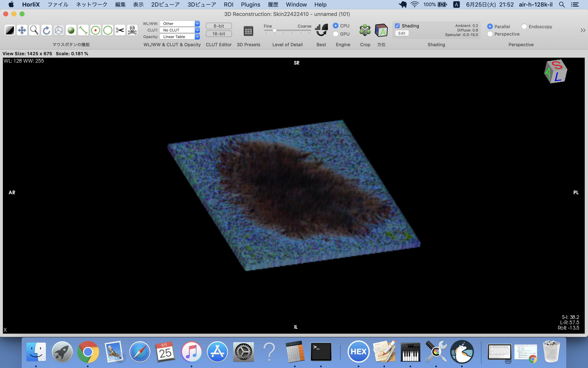Open the Window menu
This screenshot has height=368, width=588.
296,5
